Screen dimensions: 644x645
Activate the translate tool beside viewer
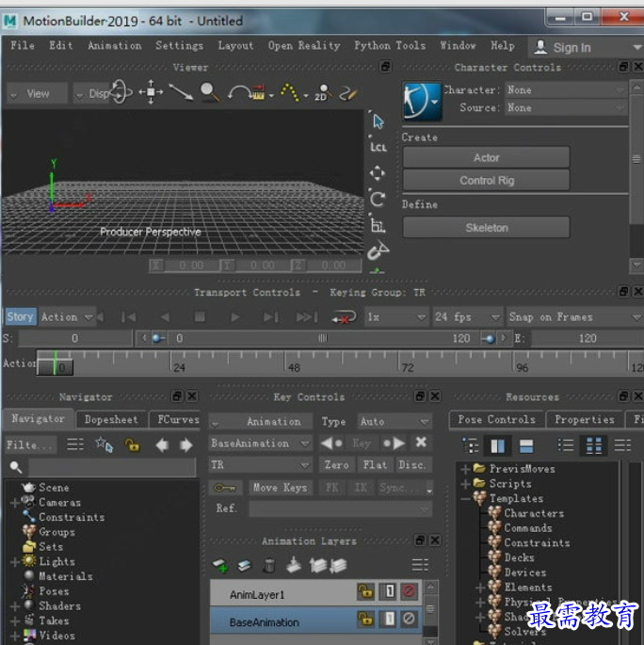pyautogui.click(x=378, y=173)
